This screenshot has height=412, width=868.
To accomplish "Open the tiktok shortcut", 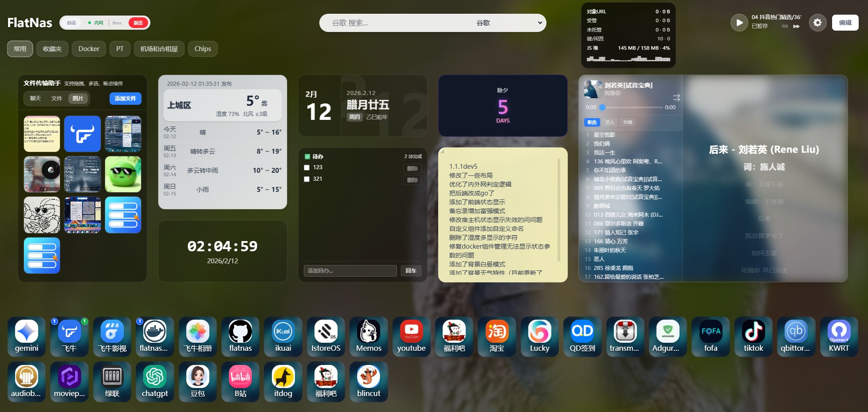I will 753,337.
